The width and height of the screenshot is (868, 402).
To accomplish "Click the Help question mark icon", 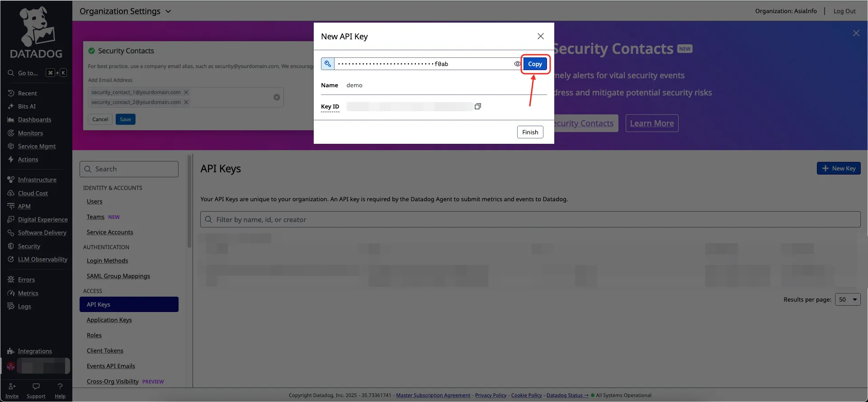I will click(60, 387).
